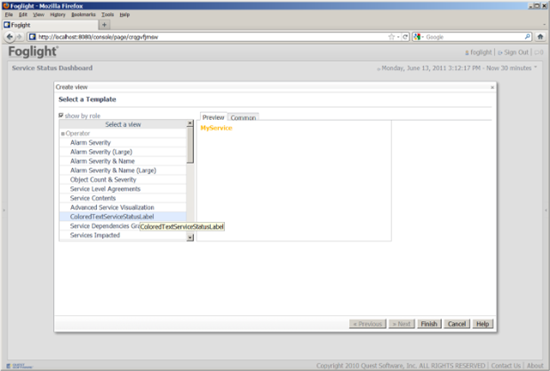
Task: Select the Foglight browser tab
Action: coord(50,25)
